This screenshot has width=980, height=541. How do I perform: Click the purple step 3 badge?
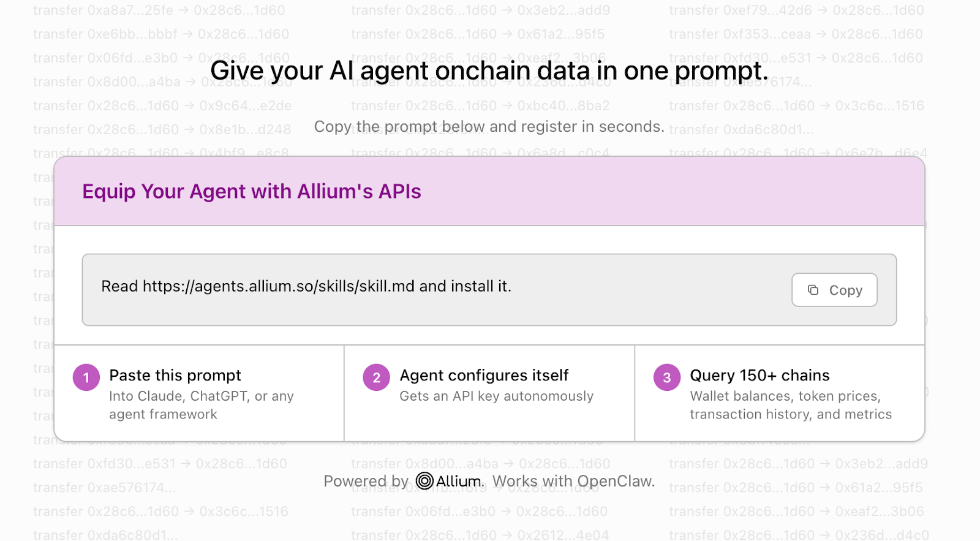coord(666,377)
